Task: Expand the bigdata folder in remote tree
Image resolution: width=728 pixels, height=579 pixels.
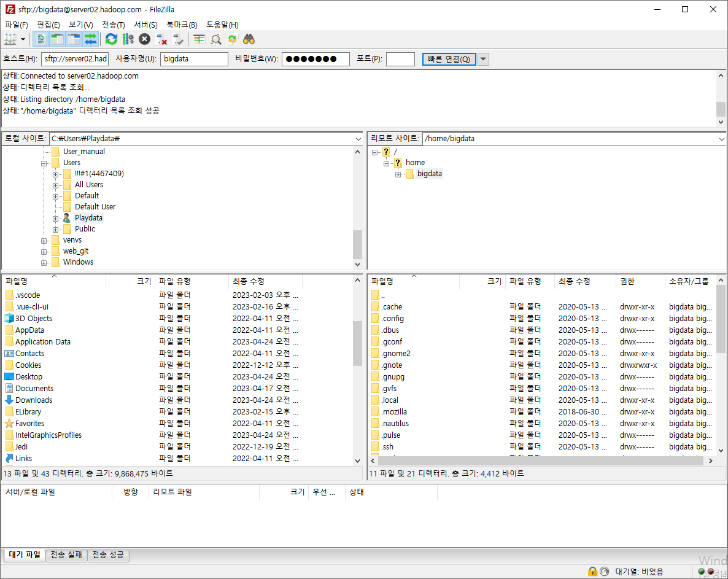Action: click(x=398, y=174)
